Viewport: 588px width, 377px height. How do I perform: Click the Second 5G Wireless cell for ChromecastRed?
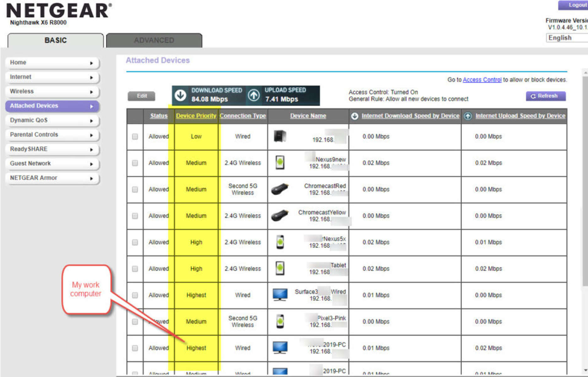(x=243, y=189)
